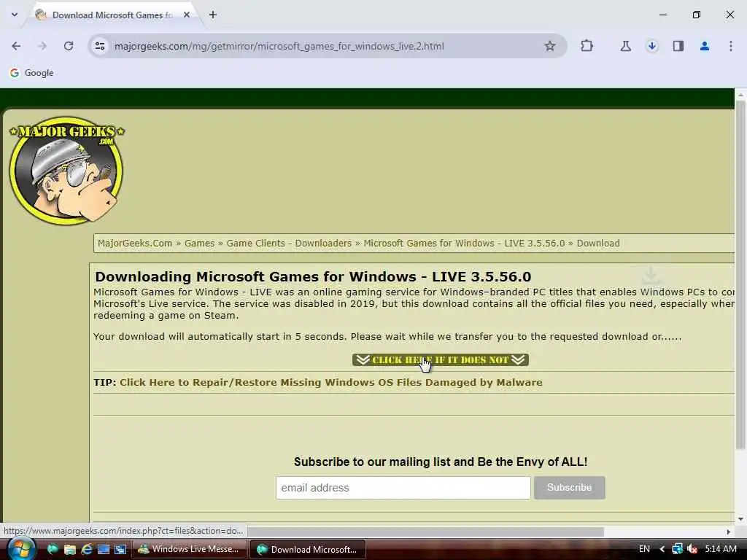Open the Extensions puzzle icon

tap(587, 46)
